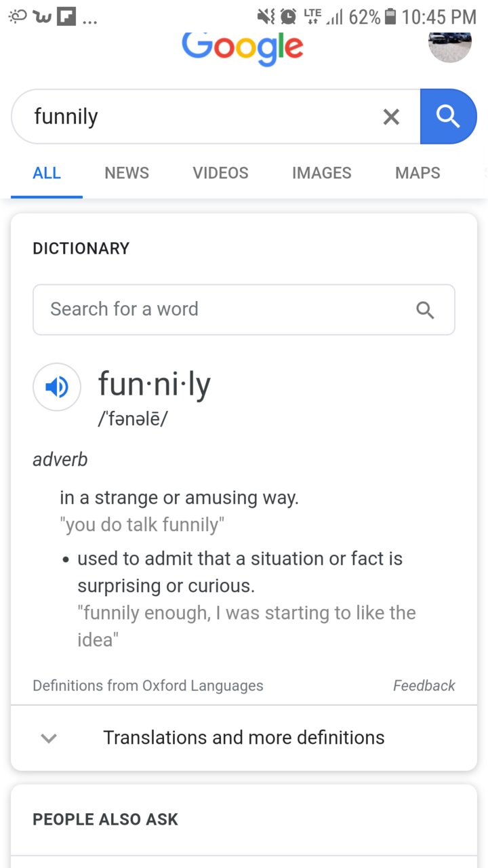Tap the battery icon in status bar
Viewport: 488px width, 868px height.
coord(390,16)
